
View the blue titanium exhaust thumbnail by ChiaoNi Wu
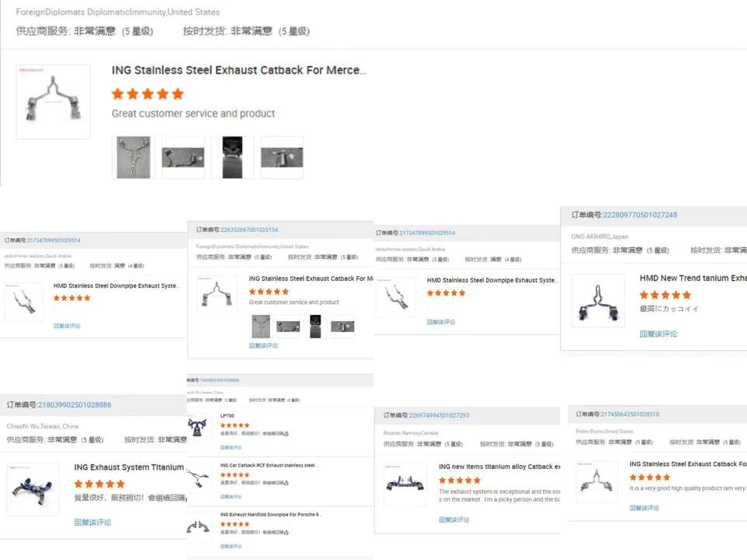33,489
